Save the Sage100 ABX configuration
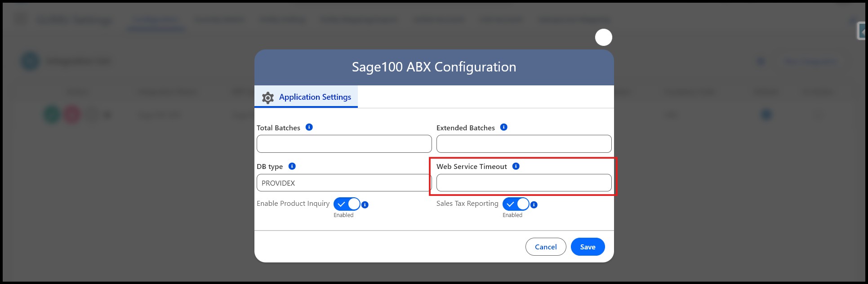Viewport: 868px width, 284px height. click(x=588, y=247)
